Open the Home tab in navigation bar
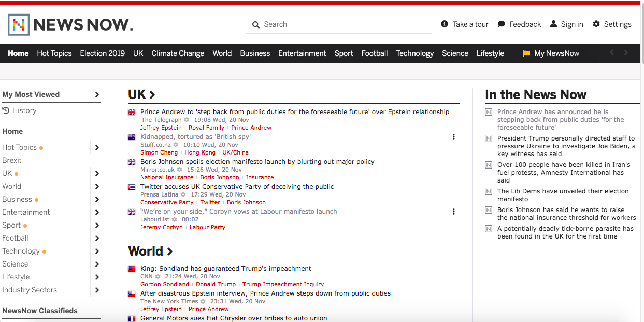644x322 pixels. click(x=18, y=53)
